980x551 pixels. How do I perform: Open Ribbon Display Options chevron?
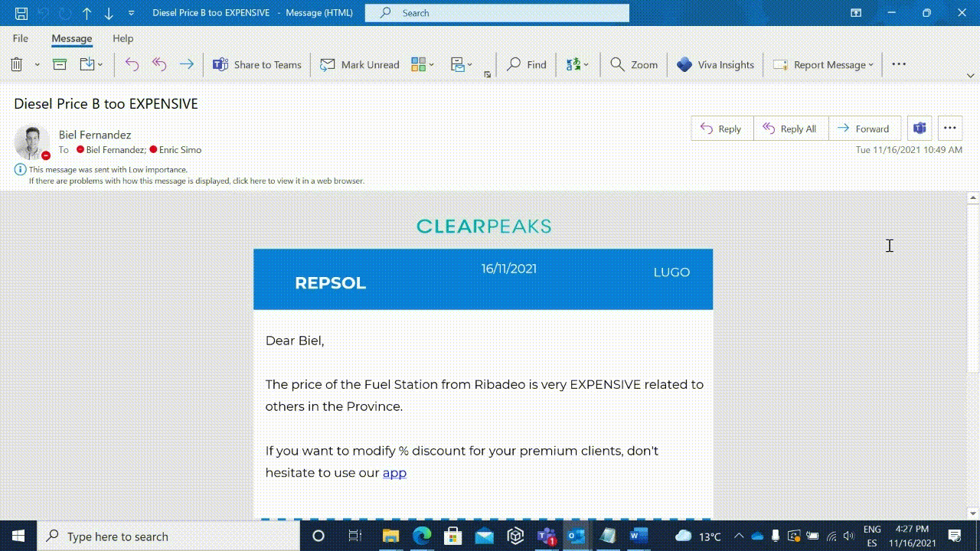pyautogui.click(x=972, y=76)
